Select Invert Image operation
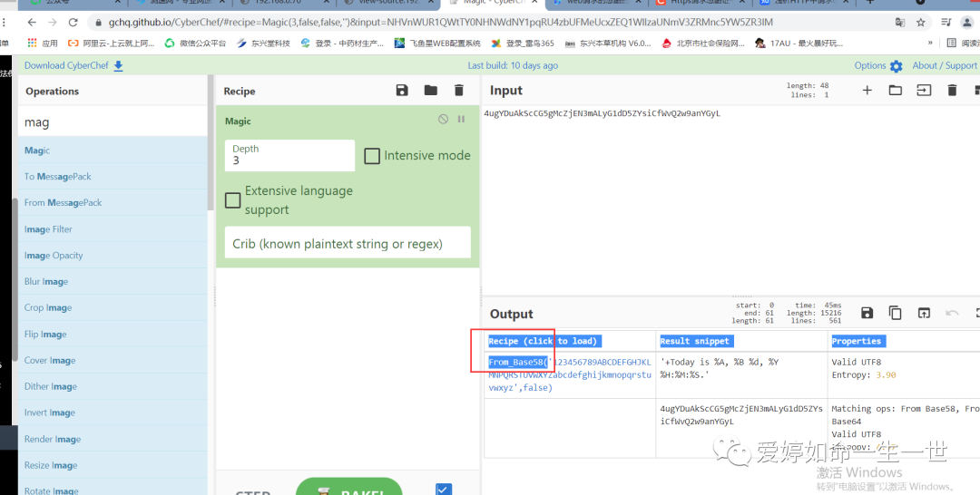The image size is (980, 495). click(x=113, y=412)
